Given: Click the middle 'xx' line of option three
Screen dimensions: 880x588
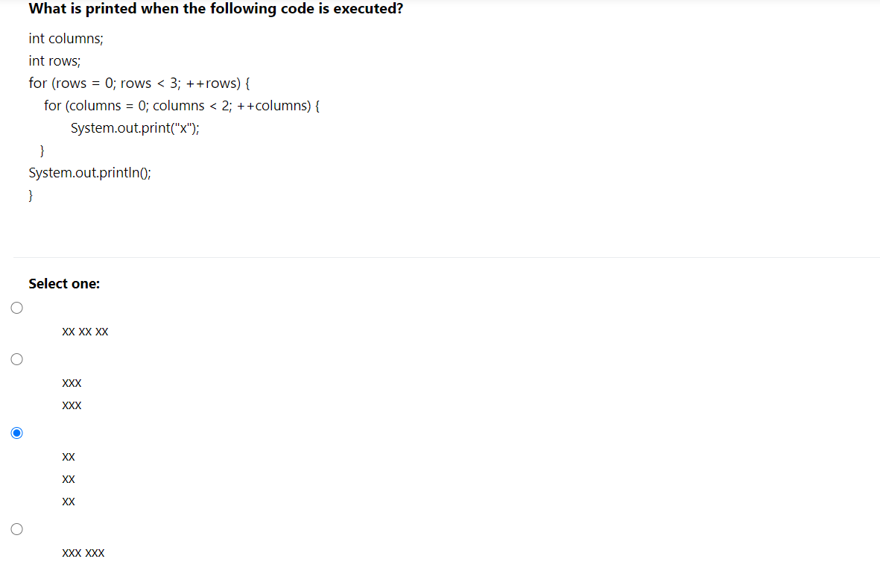Looking at the screenshot, I should pos(68,478).
